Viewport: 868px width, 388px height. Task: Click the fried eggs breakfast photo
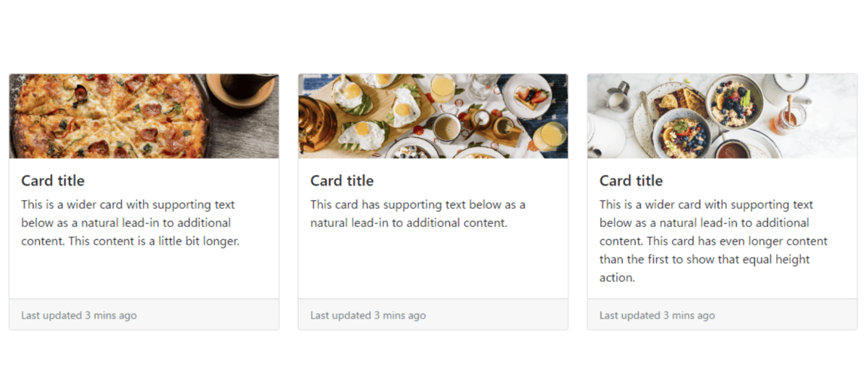tap(433, 116)
